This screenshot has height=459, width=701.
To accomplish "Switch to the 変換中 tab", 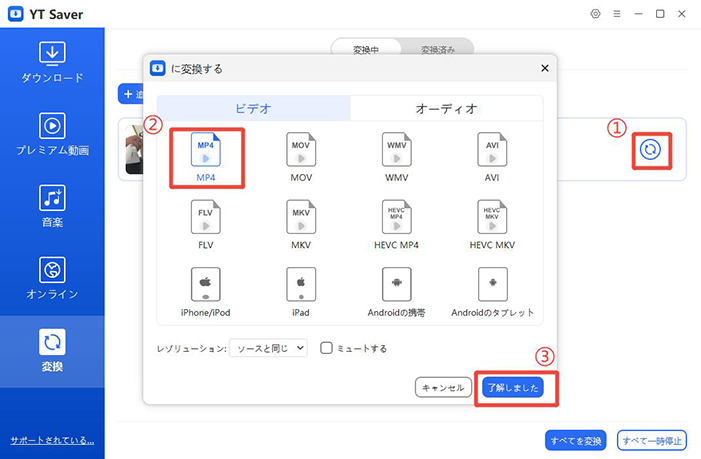I will point(366,47).
